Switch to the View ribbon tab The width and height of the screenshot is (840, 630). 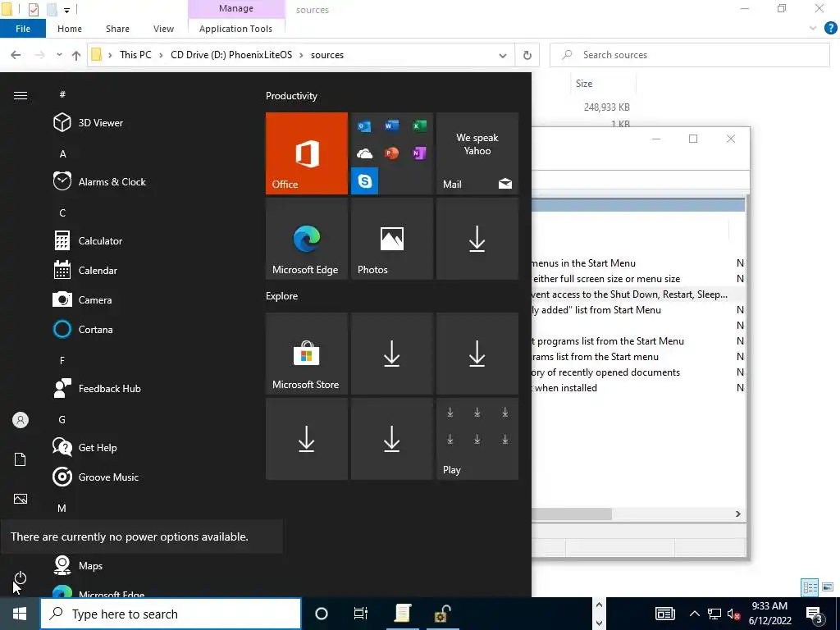point(163,29)
